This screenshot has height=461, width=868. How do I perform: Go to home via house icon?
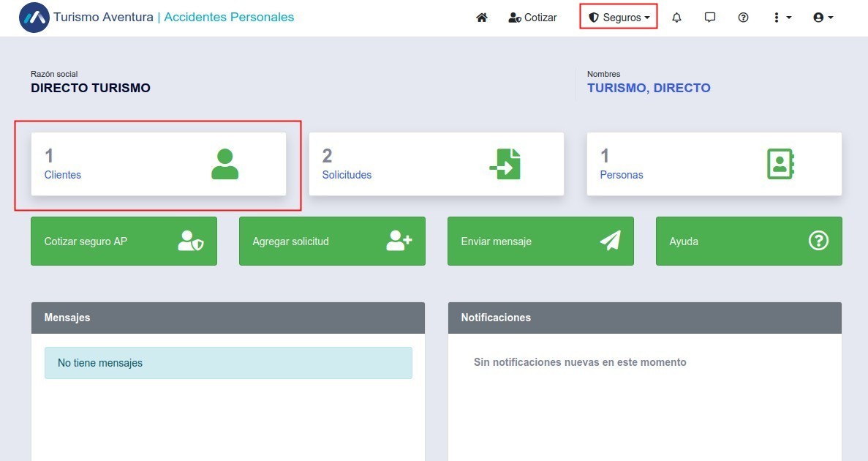click(x=481, y=18)
